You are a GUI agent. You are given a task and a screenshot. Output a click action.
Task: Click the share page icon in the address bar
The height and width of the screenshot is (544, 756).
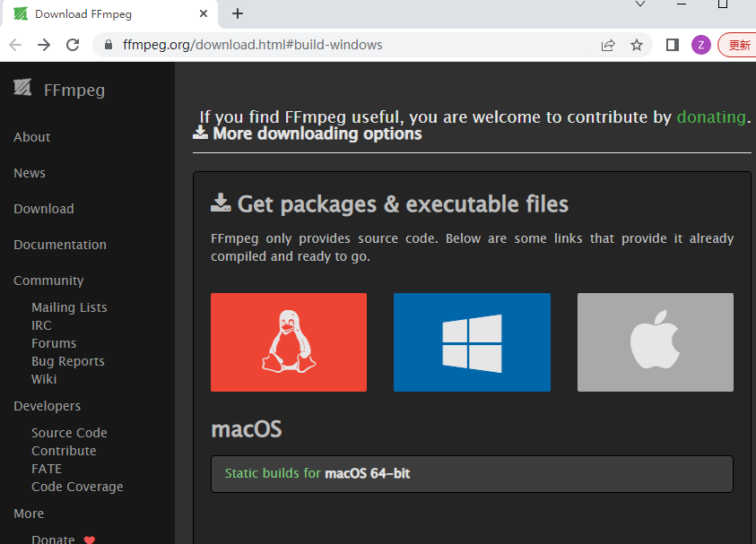click(x=608, y=45)
